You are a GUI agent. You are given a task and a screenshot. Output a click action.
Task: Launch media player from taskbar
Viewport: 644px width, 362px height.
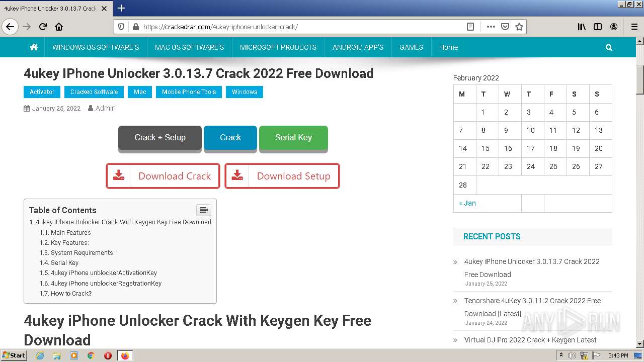pos(74,355)
